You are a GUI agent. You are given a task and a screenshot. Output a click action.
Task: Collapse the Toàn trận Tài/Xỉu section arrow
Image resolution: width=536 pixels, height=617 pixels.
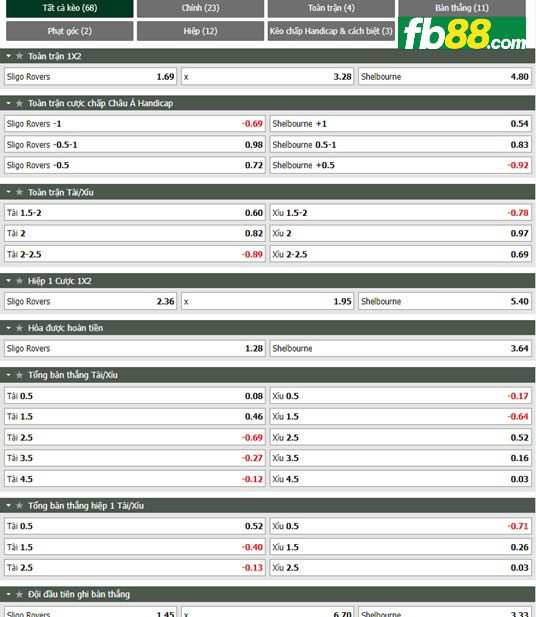pos(9,192)
